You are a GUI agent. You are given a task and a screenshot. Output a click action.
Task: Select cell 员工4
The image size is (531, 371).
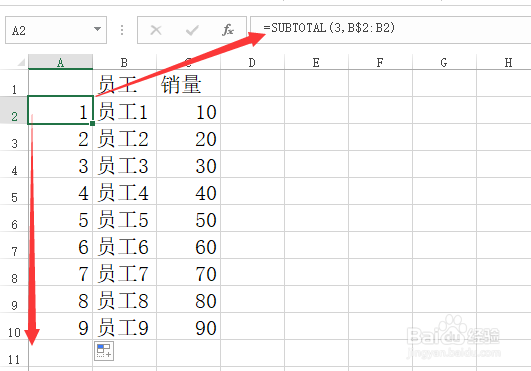(x=124, y=191)
